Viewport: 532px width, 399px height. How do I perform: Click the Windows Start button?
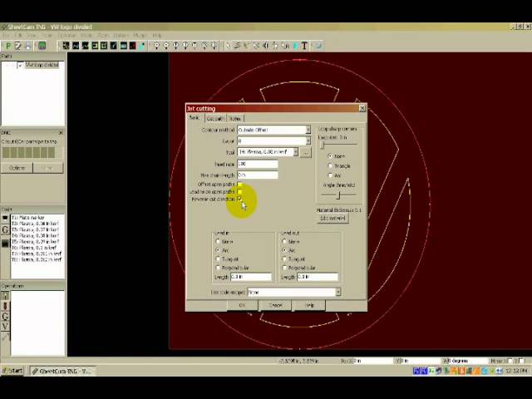(12, 371)
